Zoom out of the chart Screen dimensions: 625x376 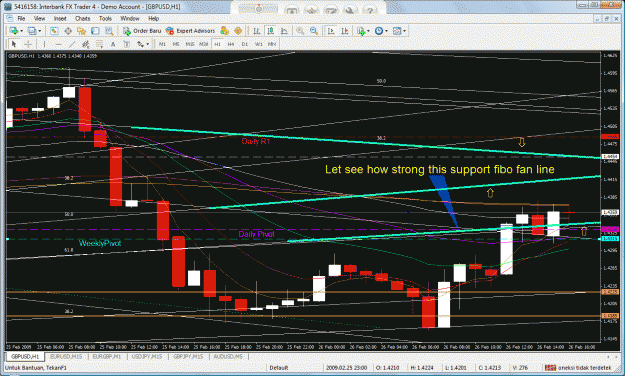pos(314,31)
